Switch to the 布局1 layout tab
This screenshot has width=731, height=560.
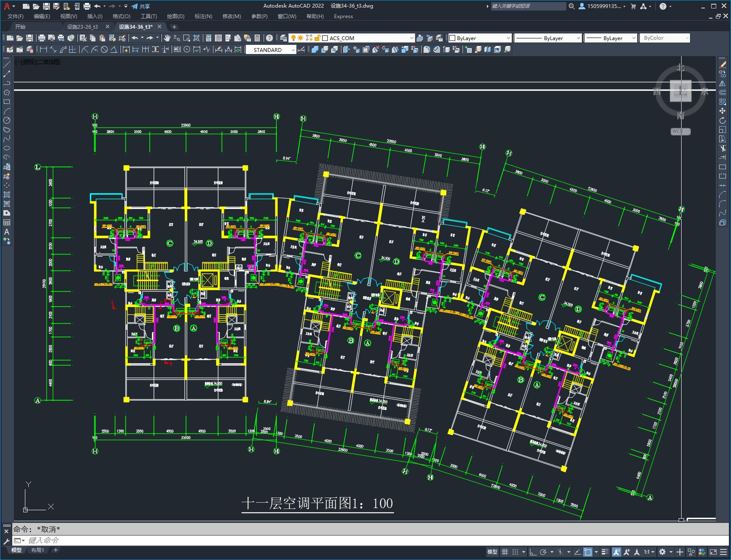tap(37, 550)
